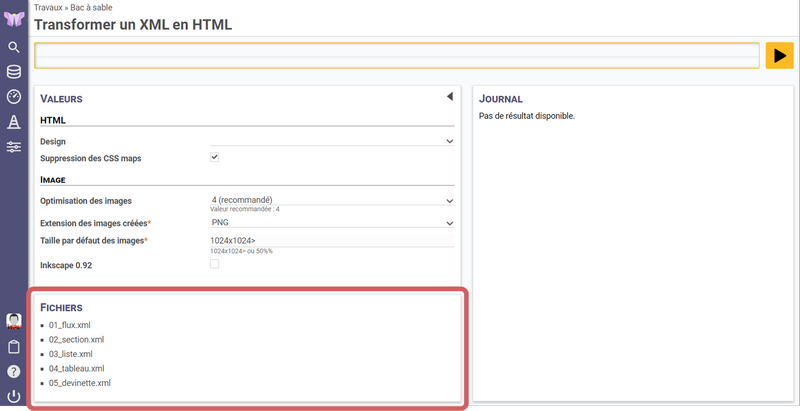The width and height of the screenshot is (800, 411).
Task: Click the Fichiers panel heading
Action: (61, 308)
